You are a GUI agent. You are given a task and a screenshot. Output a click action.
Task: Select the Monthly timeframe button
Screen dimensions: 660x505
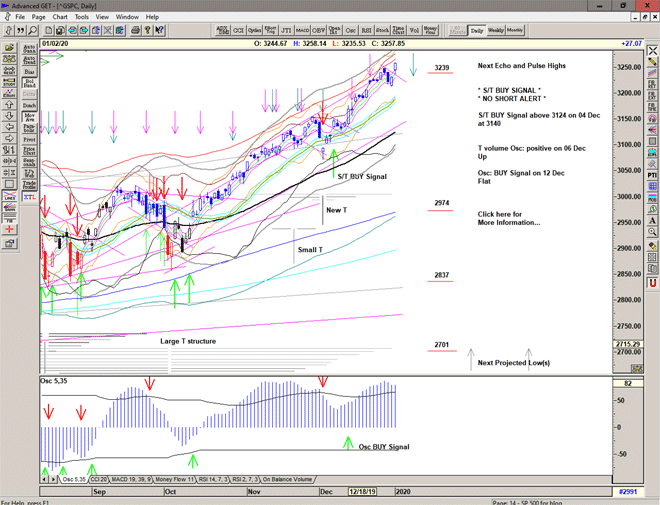point(515,31)
